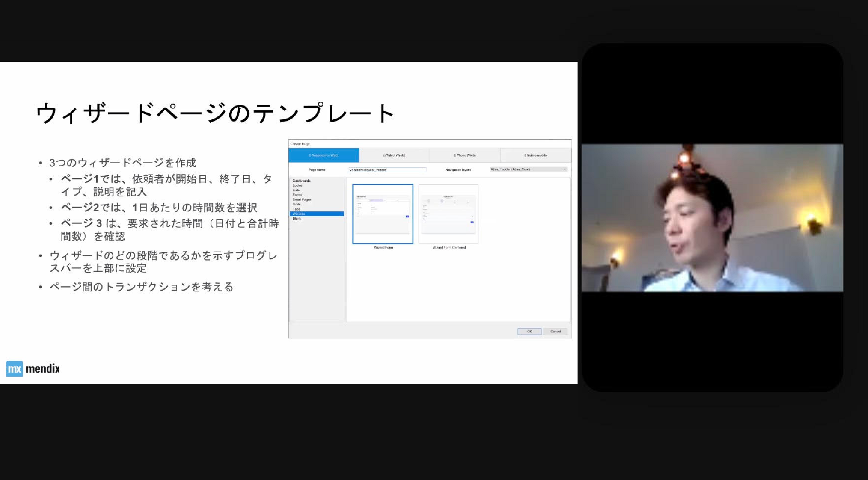This screenshot has width=868, height=480.
Task: Select the Wizard Form Centered thumbnail
Action: (x=448, y=214)
